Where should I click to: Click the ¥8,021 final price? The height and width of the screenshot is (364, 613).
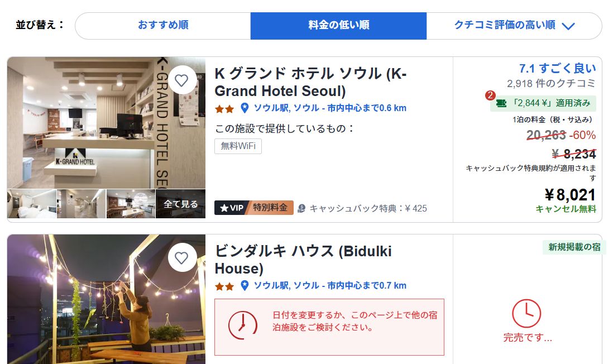point(571,195)
